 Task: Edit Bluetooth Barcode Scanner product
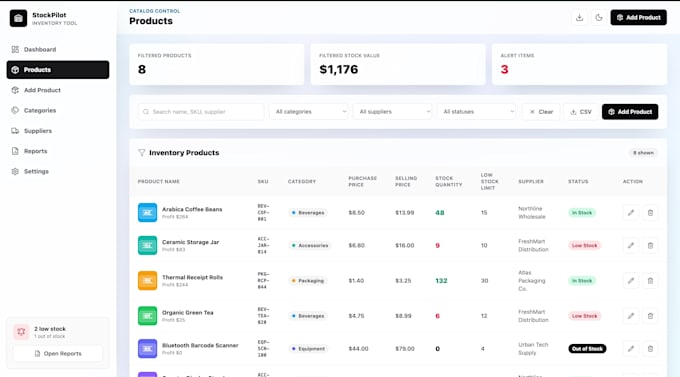631,348
